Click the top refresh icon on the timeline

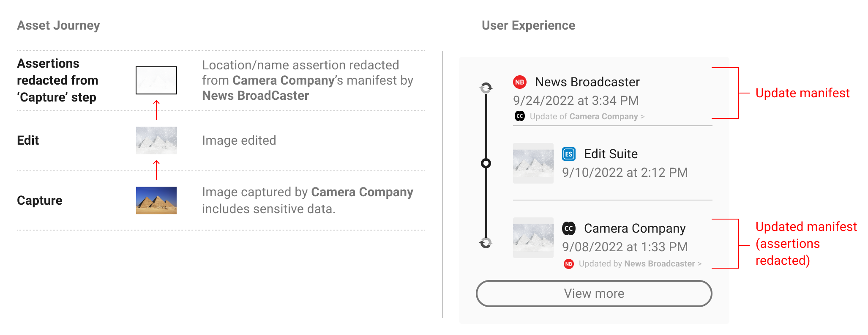[486, 88]
